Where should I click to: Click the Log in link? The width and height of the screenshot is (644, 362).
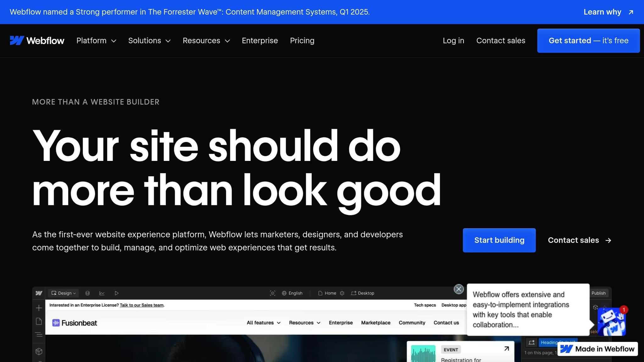tap(453, 41)
